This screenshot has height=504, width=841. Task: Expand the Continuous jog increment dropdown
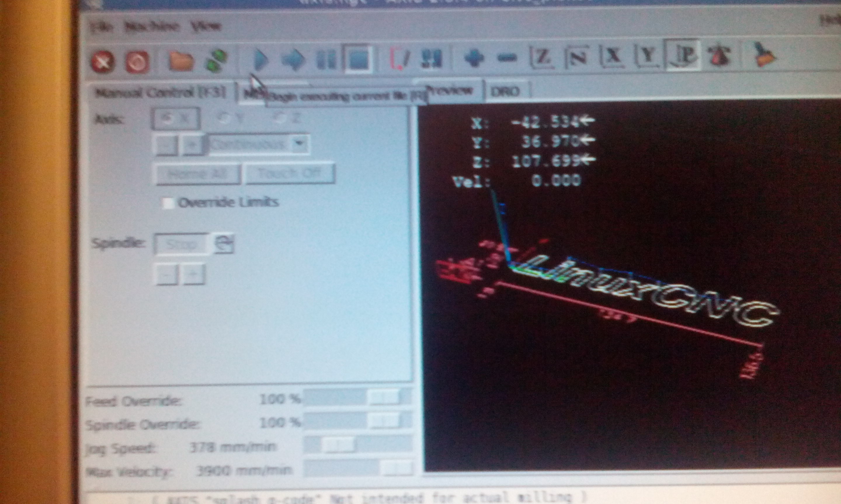coord(299,144)
